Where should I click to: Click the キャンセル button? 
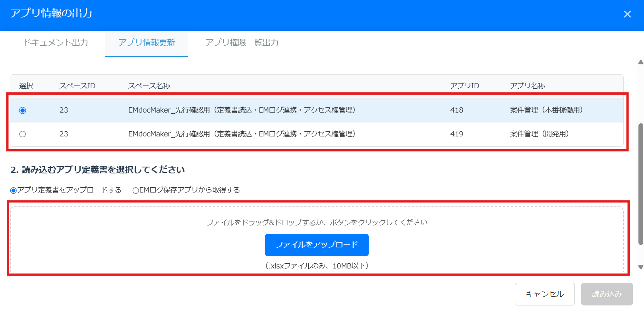(545, 294)
